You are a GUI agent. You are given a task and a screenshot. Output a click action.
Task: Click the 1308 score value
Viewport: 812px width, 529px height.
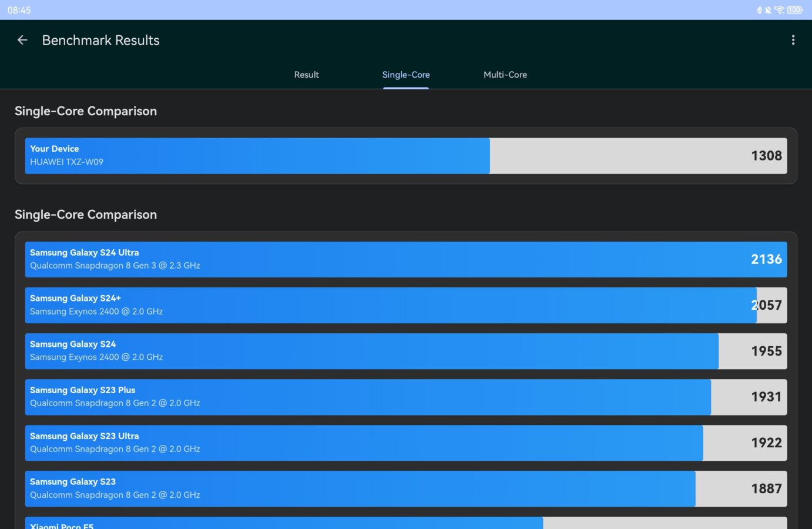click(x=766, y=156)
